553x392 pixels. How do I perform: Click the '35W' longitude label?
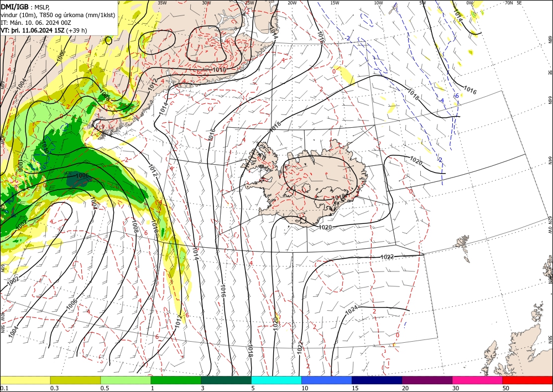point(162,3)
